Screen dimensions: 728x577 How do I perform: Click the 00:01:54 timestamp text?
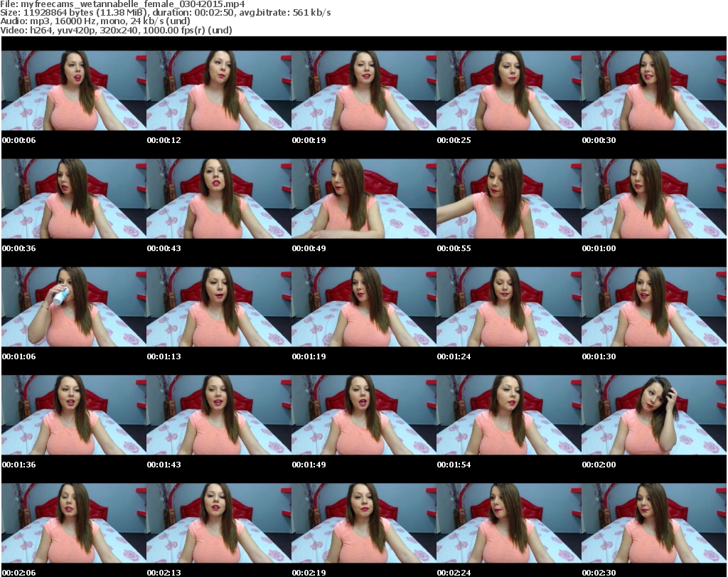click(454, 465)
